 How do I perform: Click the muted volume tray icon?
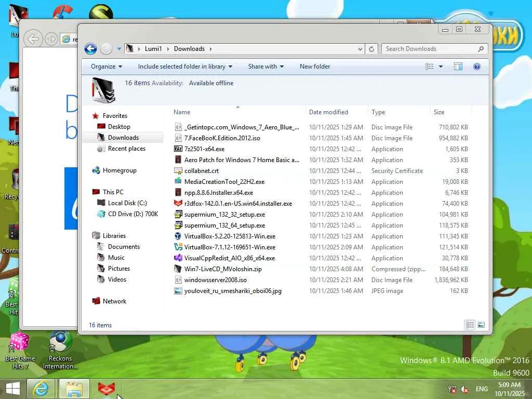[x=464, y=389]
